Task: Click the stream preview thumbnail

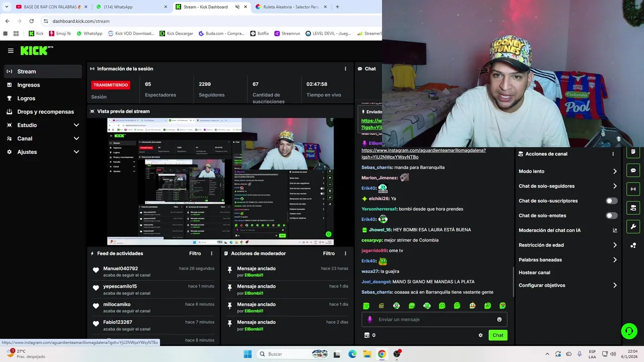Action: 220,182
